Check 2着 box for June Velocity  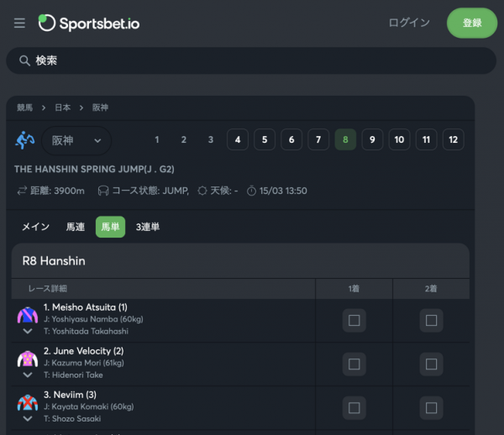(x=431, y=364)
